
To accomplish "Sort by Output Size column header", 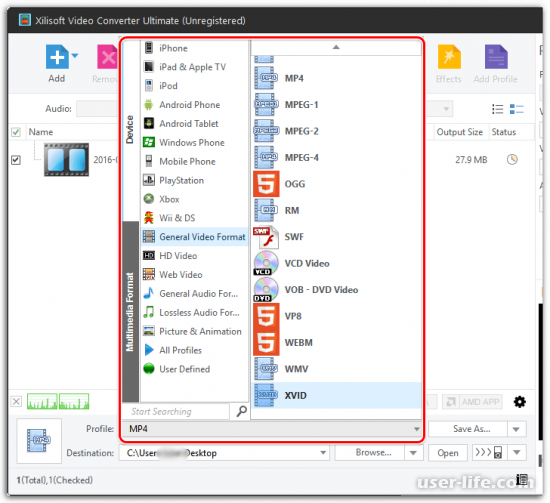I will click(460, 132).
